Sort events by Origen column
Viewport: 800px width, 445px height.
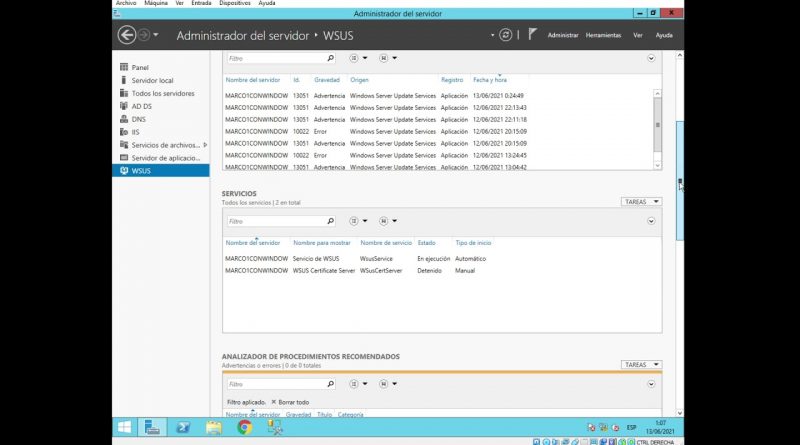pyautogui.click(x=359, y=80)
